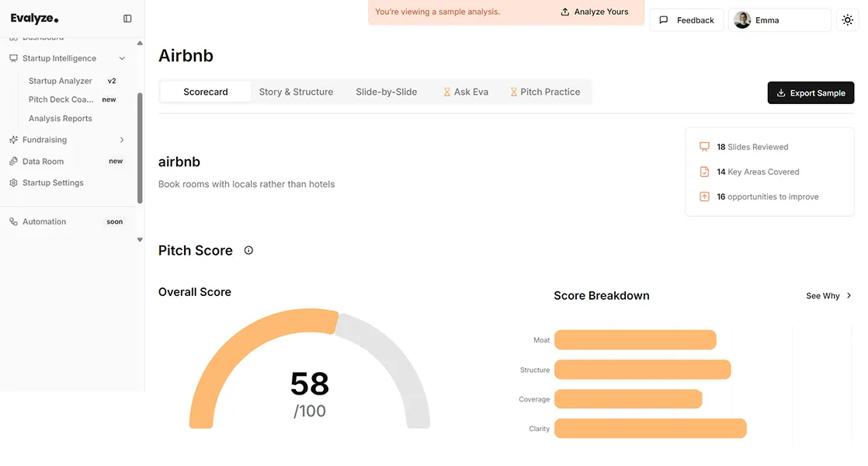The image size is (868, 466).
Task: Open the Ask Eva tab
Action: point(466,92)
